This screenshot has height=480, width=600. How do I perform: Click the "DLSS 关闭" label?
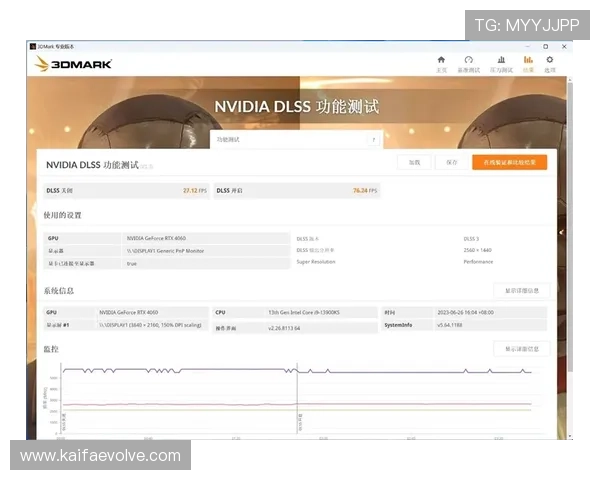pos(59,191)
